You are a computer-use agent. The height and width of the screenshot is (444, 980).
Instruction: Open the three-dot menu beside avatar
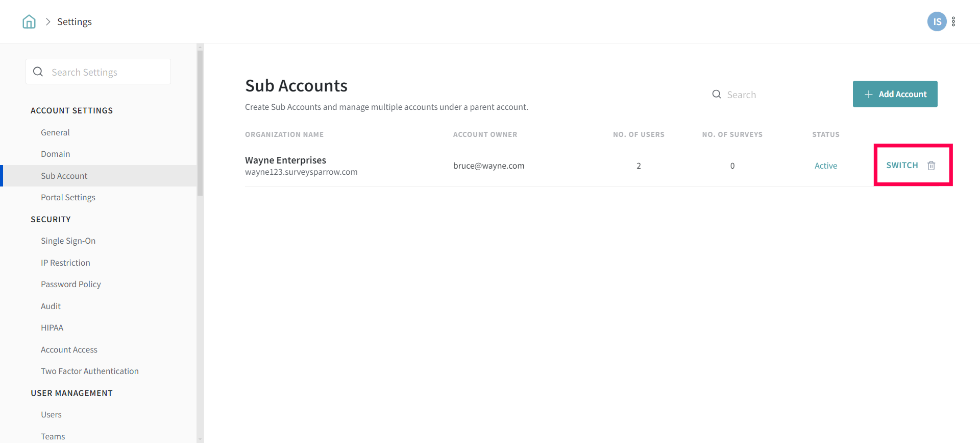953,21
